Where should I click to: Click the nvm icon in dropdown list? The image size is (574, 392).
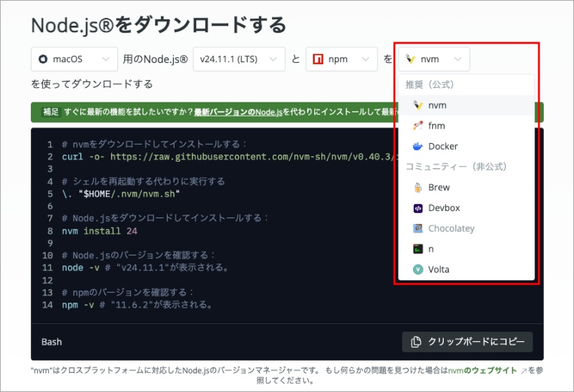[418, 105]
